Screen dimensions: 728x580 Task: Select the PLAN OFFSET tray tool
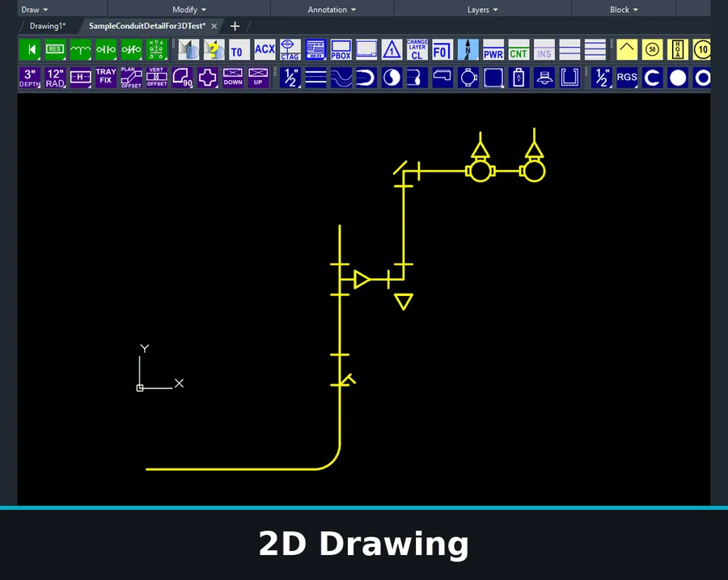[131, 78]
